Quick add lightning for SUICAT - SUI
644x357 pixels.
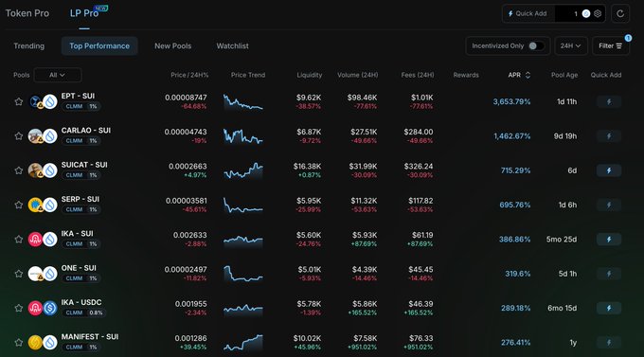coord(609,170)
